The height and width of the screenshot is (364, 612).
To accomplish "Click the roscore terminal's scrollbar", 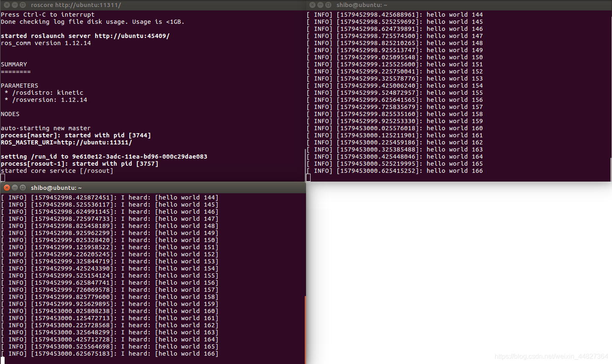I will pos(305,165).
